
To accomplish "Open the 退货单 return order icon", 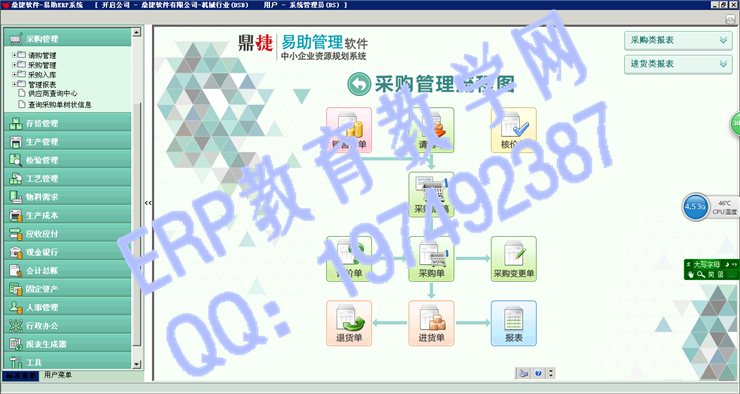I will tap(349, 323).
